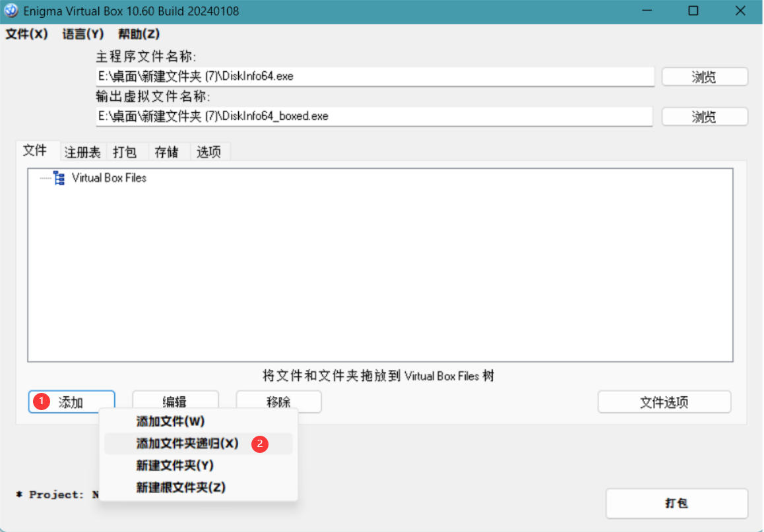Click 浏览 next to output file name
The image size is (764, 532).
pyautogui.click(x=705, y=117)
